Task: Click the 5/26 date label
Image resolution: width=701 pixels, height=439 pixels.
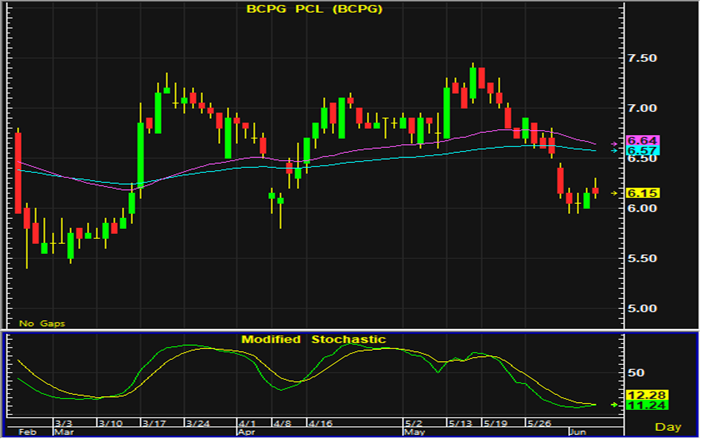Action: (539, 423)
